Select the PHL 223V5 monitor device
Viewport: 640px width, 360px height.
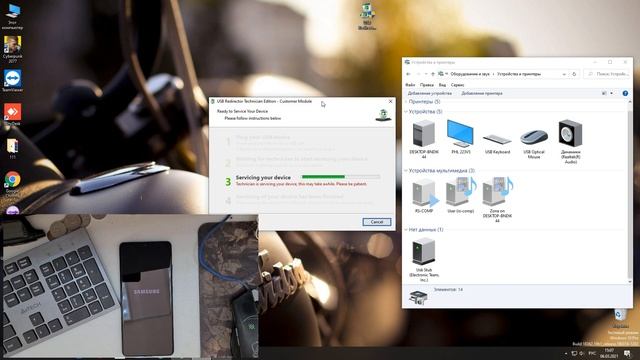click(460, 137)
